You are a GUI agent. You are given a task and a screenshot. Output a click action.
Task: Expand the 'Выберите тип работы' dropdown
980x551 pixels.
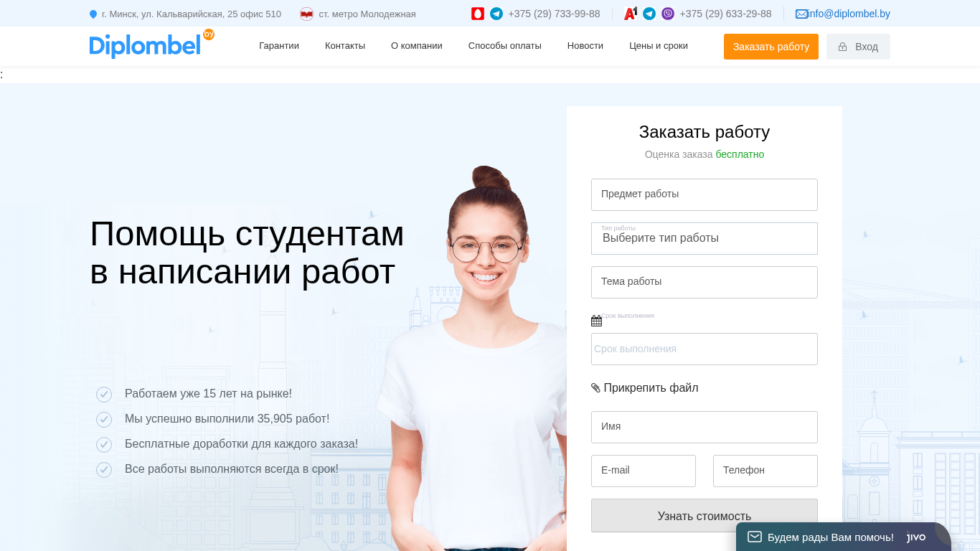pyautogui.click(x=705, y=238)
